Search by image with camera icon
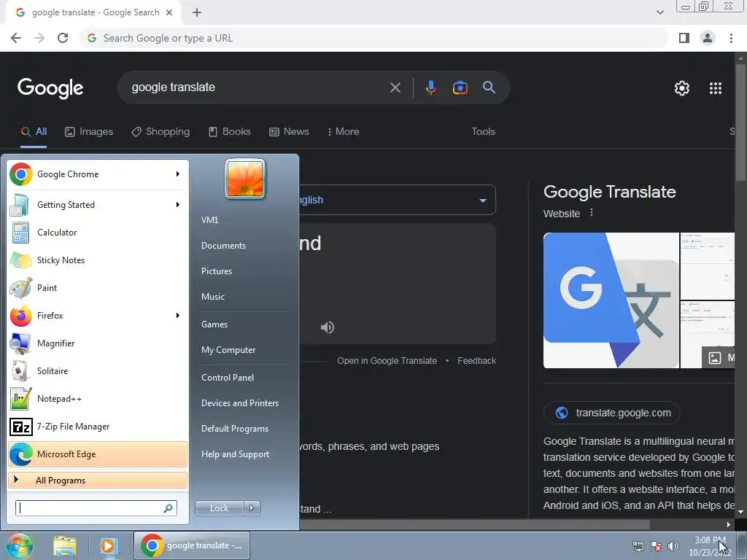Image resolution: width=747 pixels, height=560 pixels. pyautogui.click(x=460, y=87)
